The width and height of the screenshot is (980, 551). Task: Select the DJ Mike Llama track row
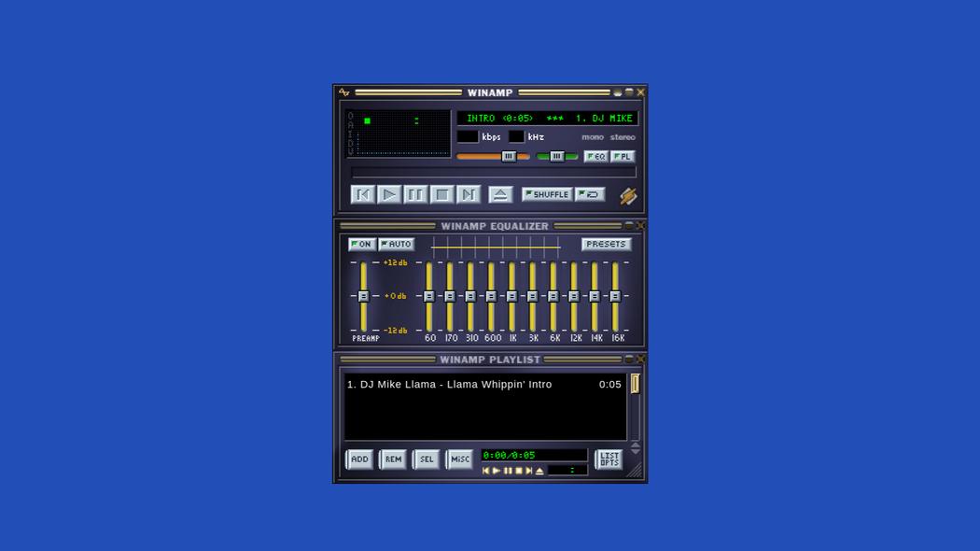(x=484, y=385)
